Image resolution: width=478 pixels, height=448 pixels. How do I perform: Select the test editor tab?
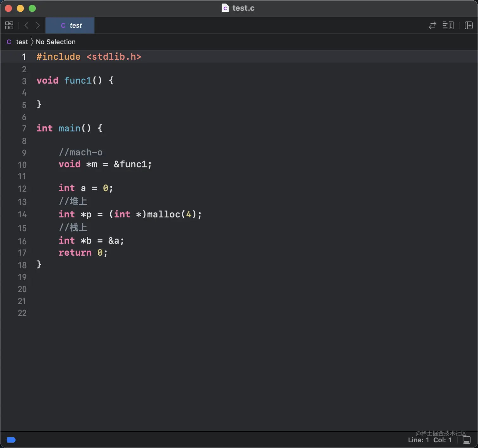70,25
